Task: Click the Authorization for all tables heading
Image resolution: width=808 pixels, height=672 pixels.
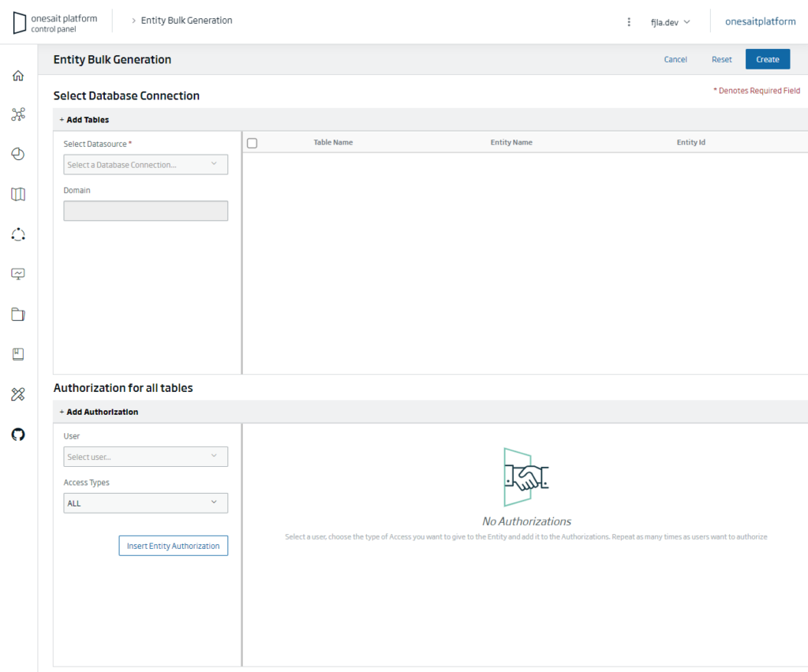Action: (123, 388)
